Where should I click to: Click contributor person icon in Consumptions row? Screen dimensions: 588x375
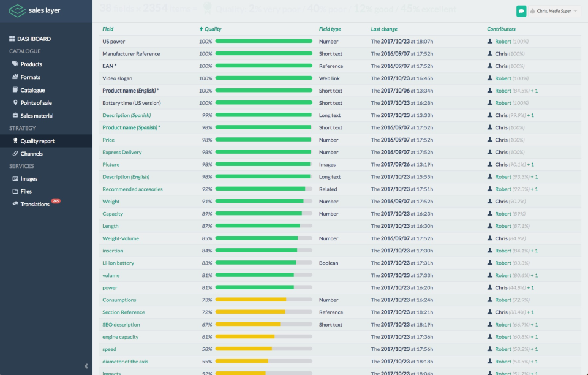point(490,300)
